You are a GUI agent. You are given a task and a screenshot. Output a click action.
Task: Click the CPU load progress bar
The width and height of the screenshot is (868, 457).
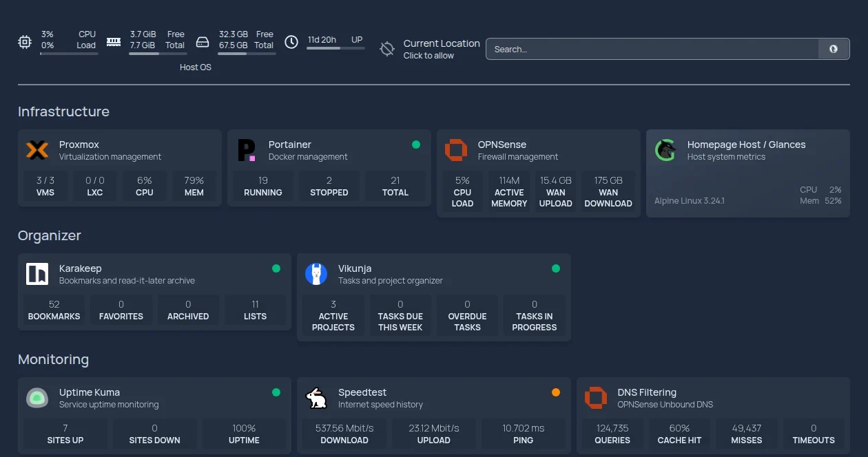[x=69, y=54]
